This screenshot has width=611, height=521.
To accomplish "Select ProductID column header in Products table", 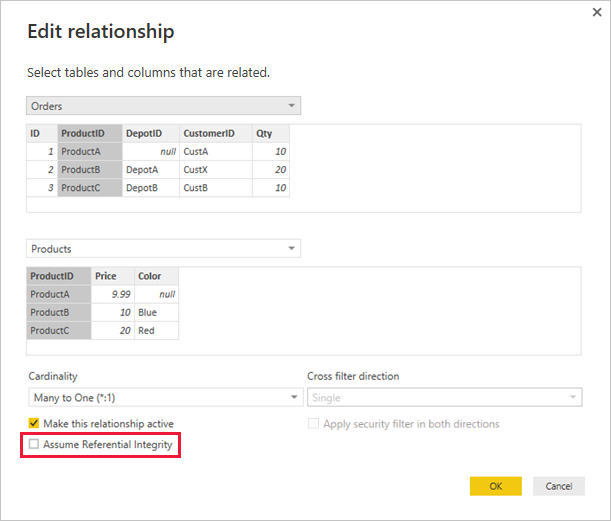I will point(59,276).
